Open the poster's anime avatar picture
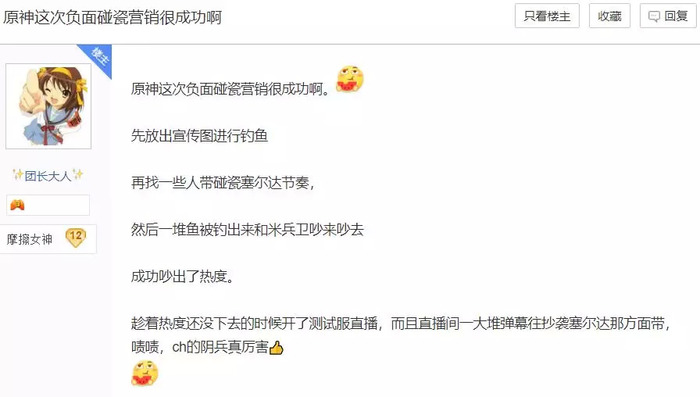This screenshot has height=397, width=700. (48, 106)
